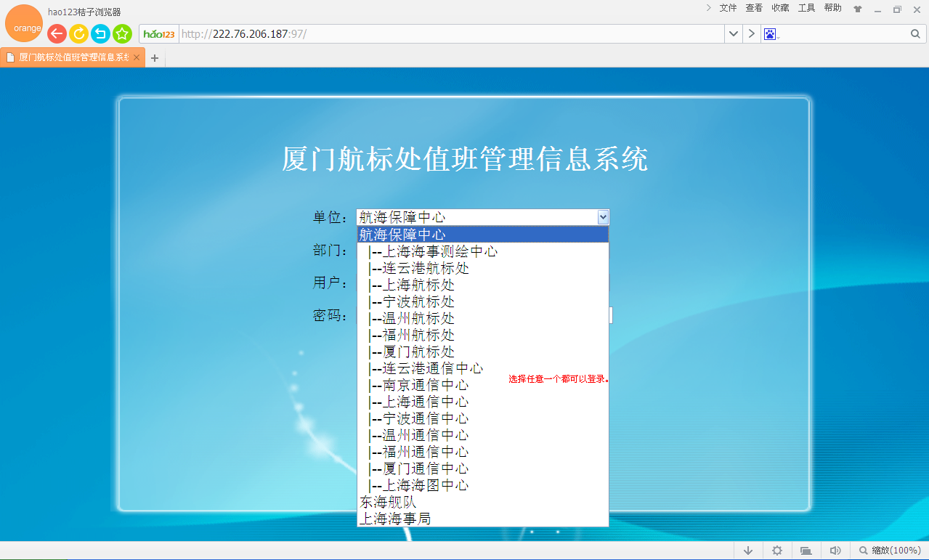Collapse the 单位 dropdown arrow
Image resolution: width=929 pixels, height=560 pixels.
[x=603, y=216]
